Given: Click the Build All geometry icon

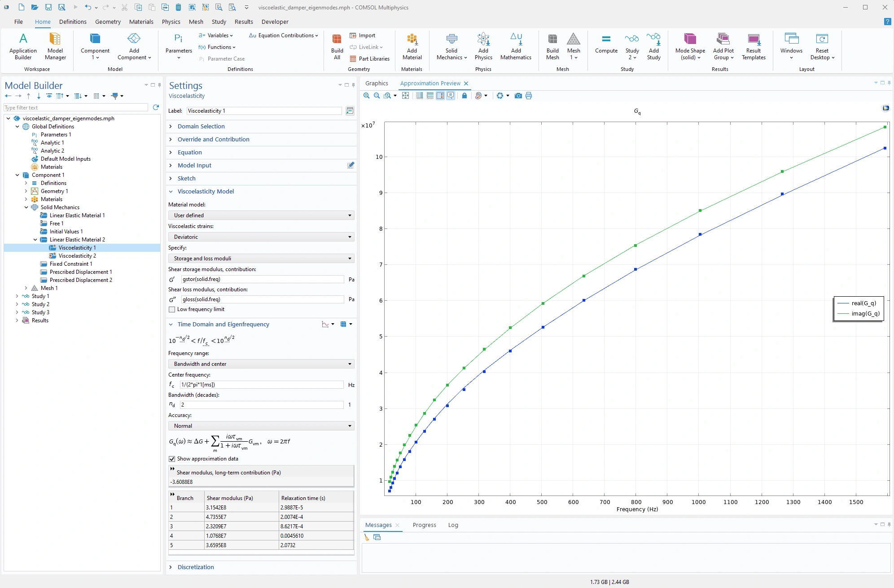Looking at the screenshot, I should [337, 39].
